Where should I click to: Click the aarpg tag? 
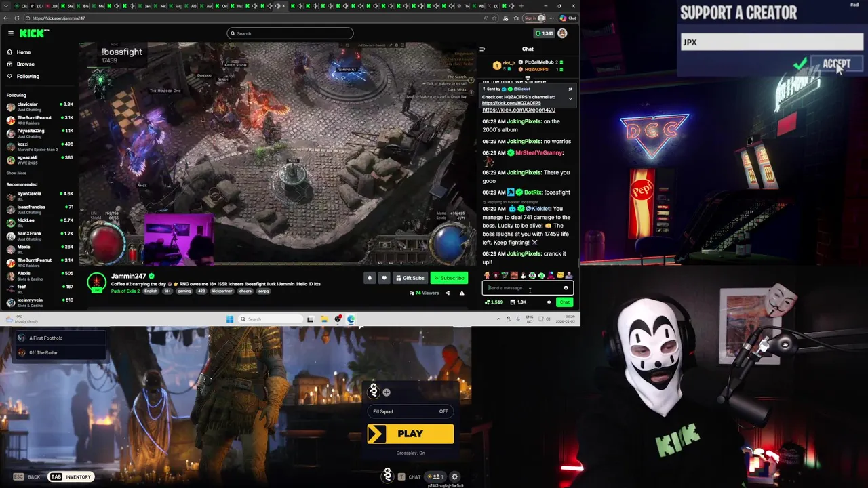click(x=264, y=291)
